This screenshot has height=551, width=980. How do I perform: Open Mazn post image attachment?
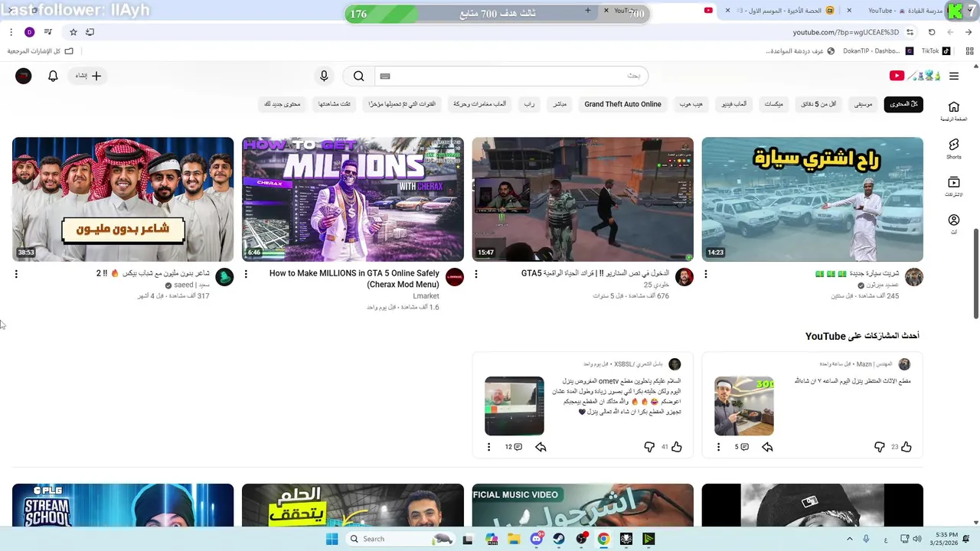[x=744, y=406]
